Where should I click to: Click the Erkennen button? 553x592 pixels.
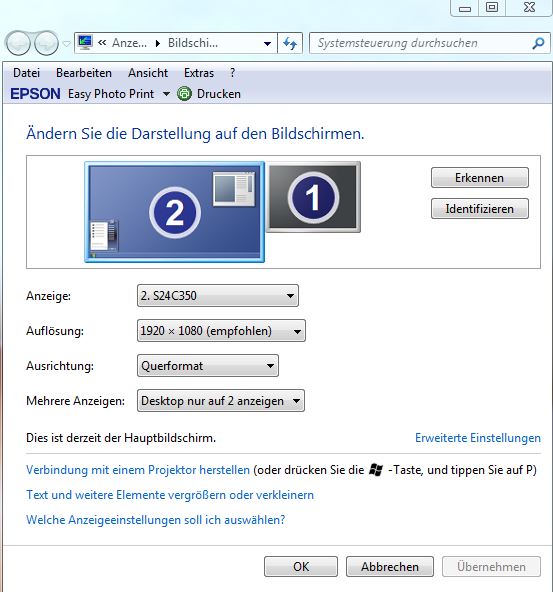[x=480, y=178]
